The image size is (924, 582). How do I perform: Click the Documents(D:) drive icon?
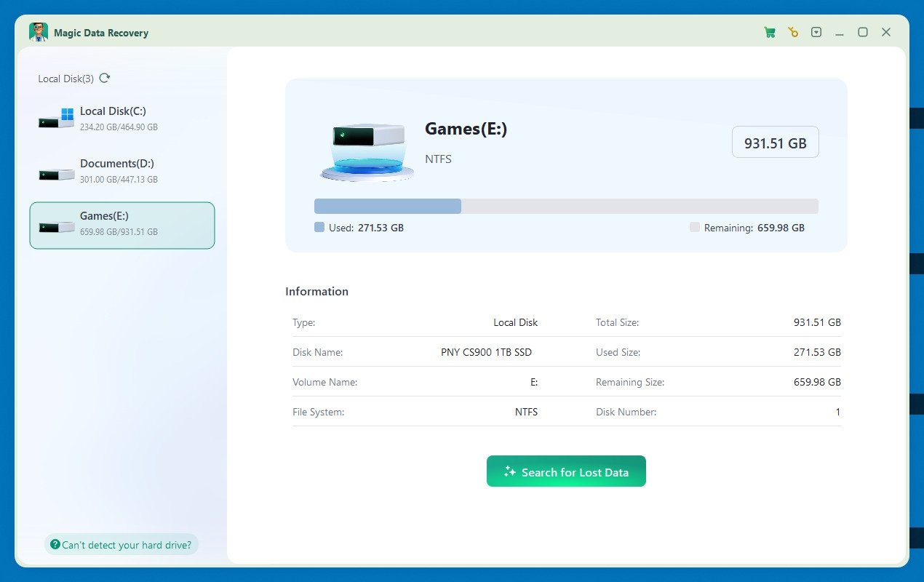point(57,172)
